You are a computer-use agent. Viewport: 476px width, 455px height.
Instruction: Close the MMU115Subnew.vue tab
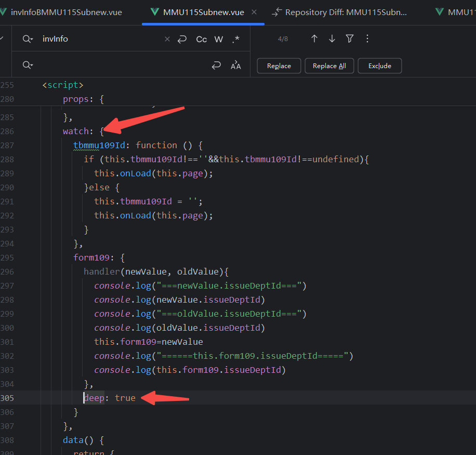tap(255, 12)
